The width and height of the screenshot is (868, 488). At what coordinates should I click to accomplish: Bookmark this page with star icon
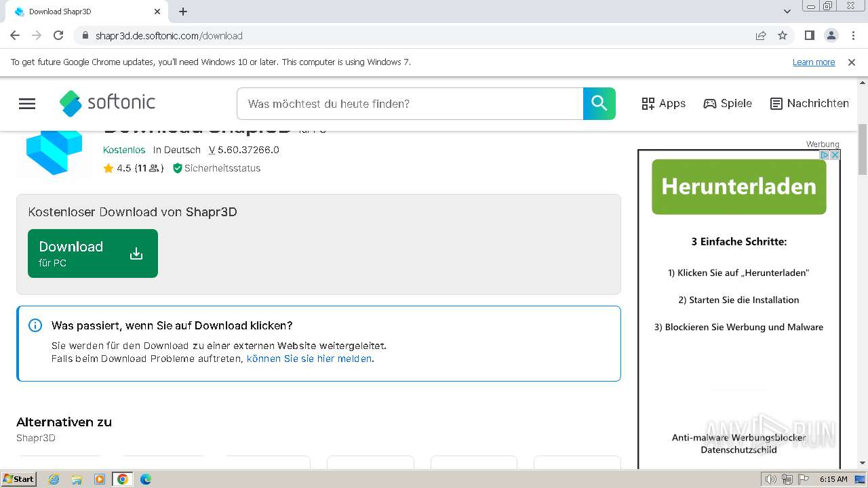pyautogui.click(x=783, y=35)
